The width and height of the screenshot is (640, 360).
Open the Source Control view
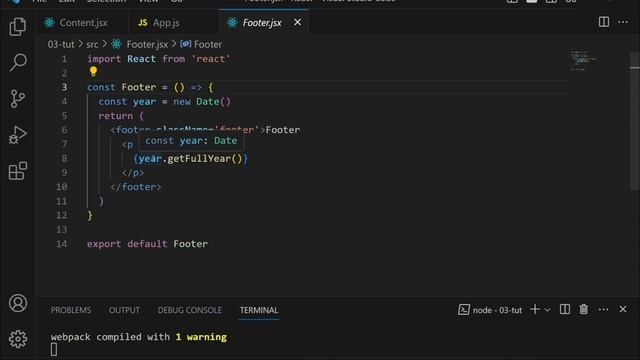(x=18, y=98)
